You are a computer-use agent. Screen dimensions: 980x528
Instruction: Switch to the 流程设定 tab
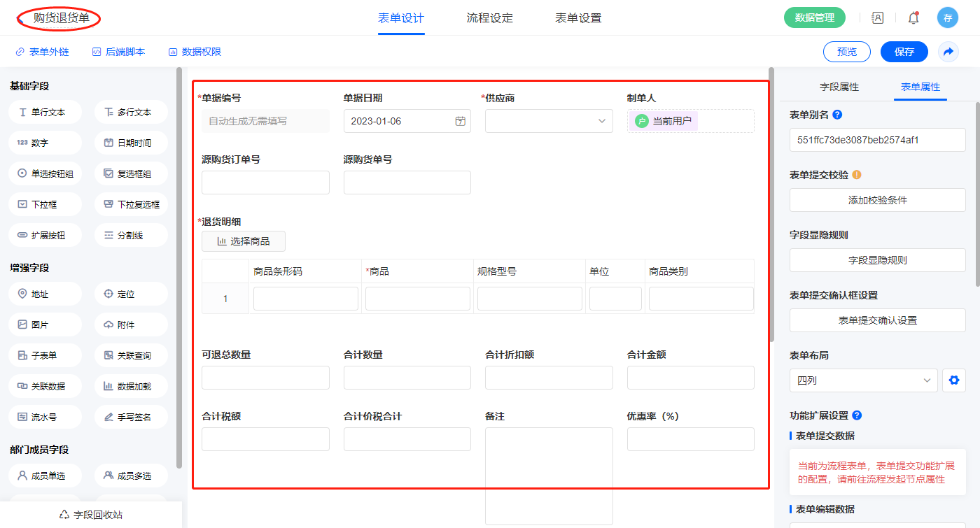(x=489, y=18)
